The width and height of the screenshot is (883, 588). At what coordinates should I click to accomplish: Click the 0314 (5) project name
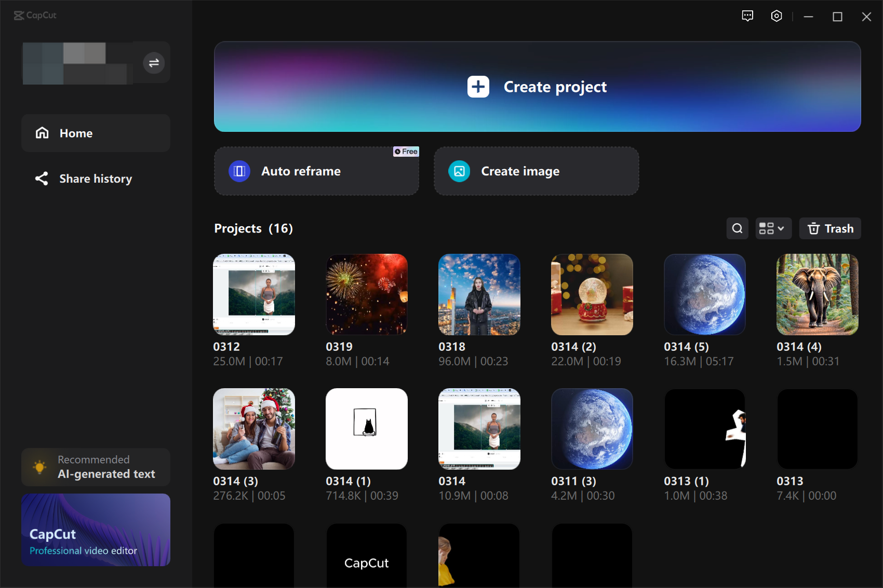coord(686,347)
